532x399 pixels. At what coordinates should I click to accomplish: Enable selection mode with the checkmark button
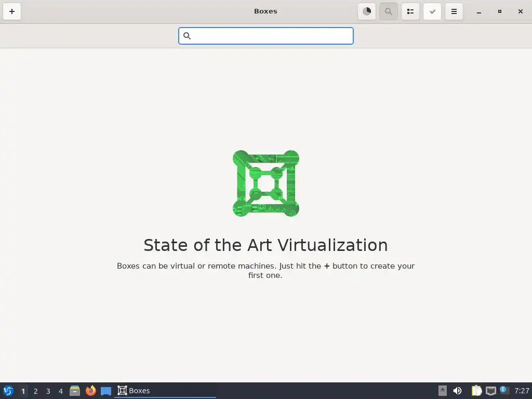point(432,11)
